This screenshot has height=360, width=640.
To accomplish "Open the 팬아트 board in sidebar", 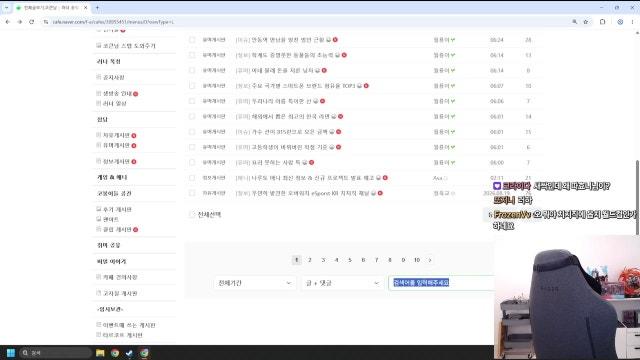I will tap(111, 219).
